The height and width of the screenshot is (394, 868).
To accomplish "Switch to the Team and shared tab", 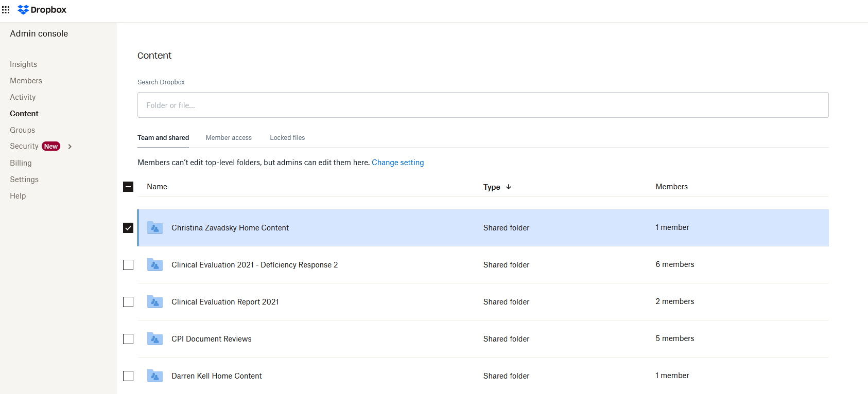I will coord(163,138).
